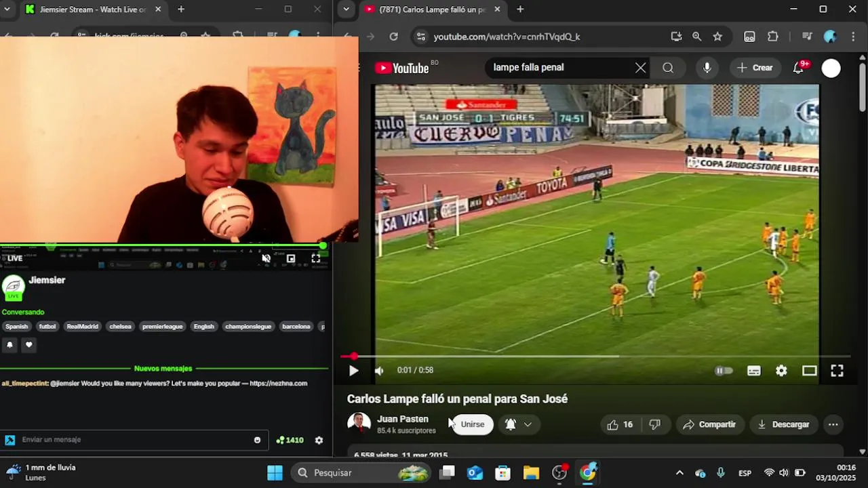Toggle YouTube autoplay switch
Viewport: 868px width, 488px height.
click(724, 371)
